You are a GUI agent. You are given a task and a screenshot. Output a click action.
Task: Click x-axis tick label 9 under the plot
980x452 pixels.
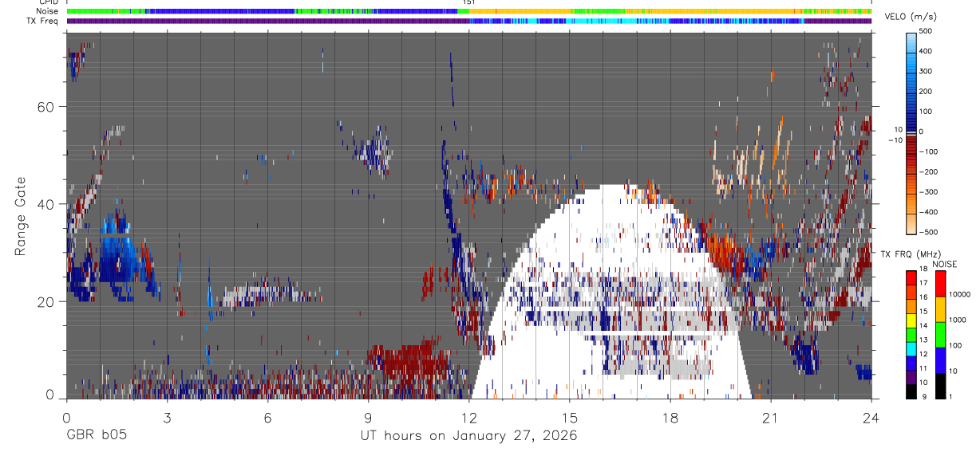pos(368,417)
